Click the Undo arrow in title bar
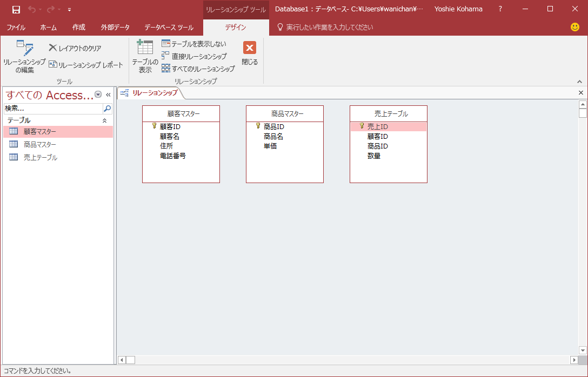 click(x=32, y=9)
